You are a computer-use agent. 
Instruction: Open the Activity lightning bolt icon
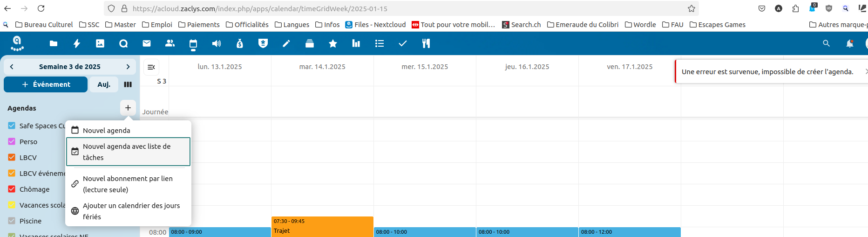77,43
